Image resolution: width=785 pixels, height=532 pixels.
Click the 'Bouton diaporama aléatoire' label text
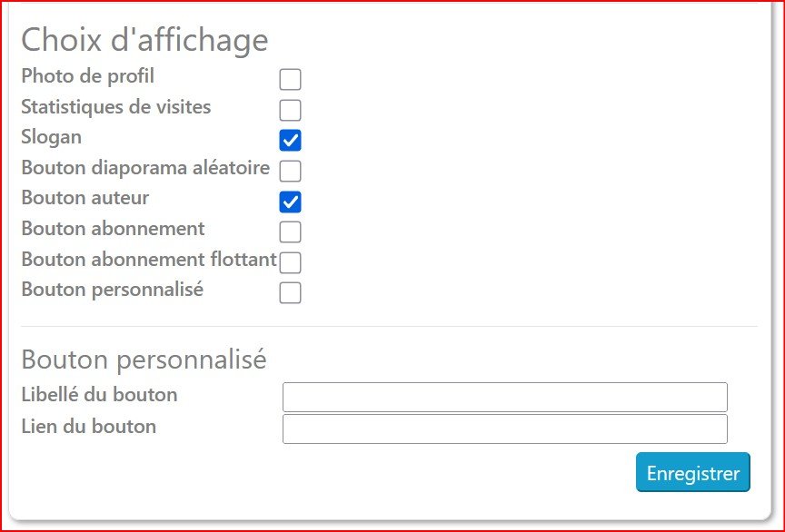[145, 168]
